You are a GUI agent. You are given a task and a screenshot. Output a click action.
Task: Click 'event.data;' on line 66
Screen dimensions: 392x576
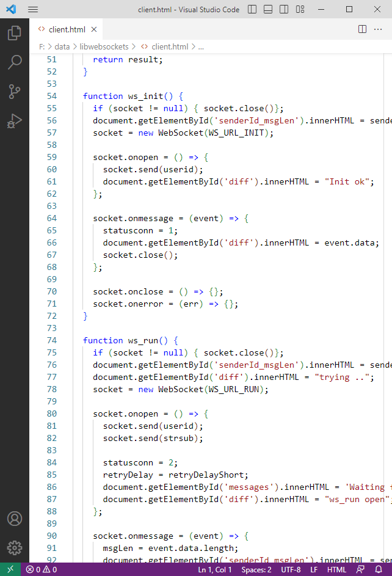coord(352,243)
